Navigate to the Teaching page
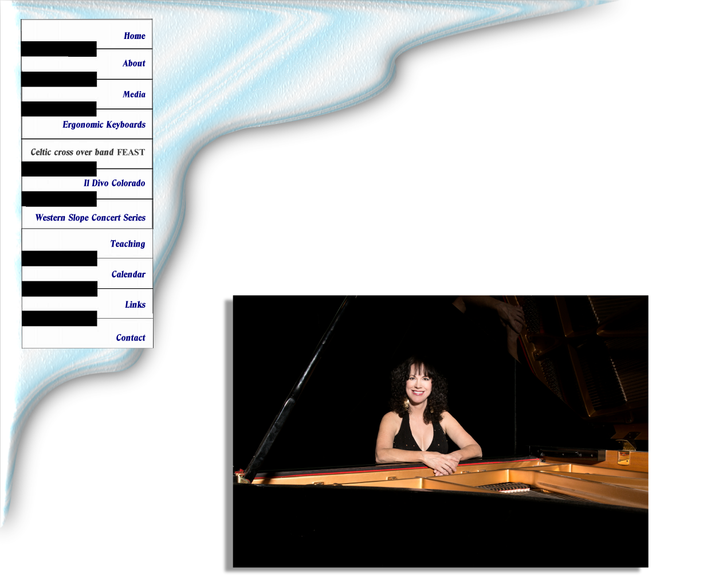 coord(127,244)
